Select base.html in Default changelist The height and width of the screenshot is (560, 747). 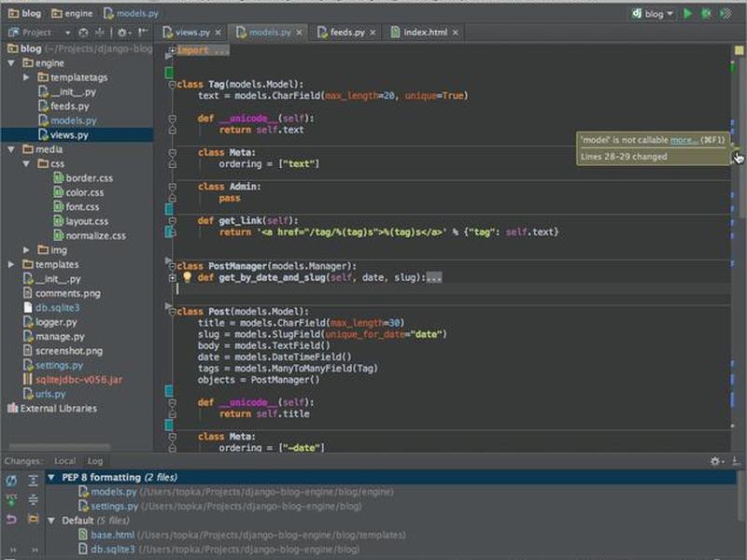[x=242, y=535]
